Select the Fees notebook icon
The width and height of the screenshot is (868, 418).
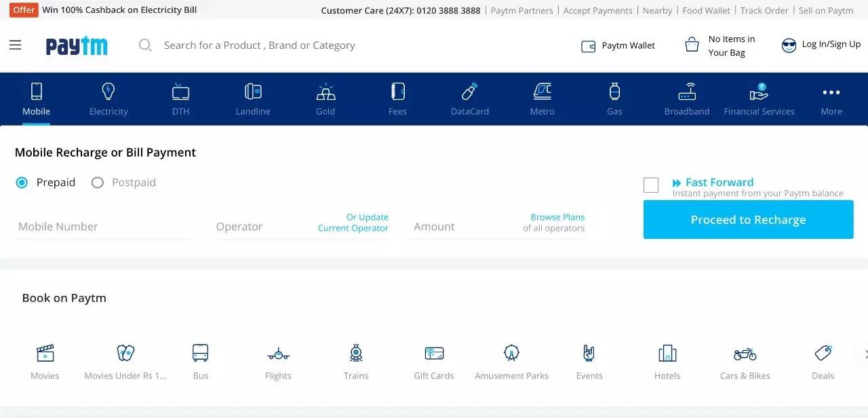point(398,91)
